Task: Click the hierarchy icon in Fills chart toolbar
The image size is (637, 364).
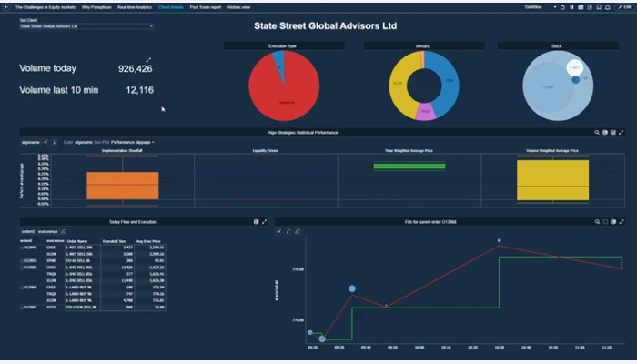Action: (298, 231)
